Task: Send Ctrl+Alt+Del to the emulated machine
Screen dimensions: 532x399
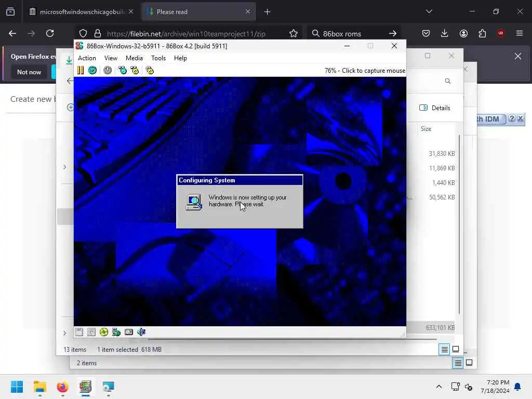Action: [x=123, y=70]
